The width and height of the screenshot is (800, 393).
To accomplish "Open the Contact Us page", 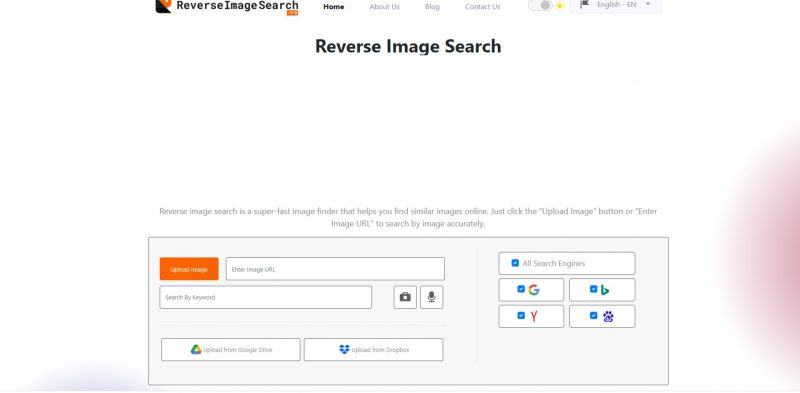I will pyautogui.click(x=483, y=7).
